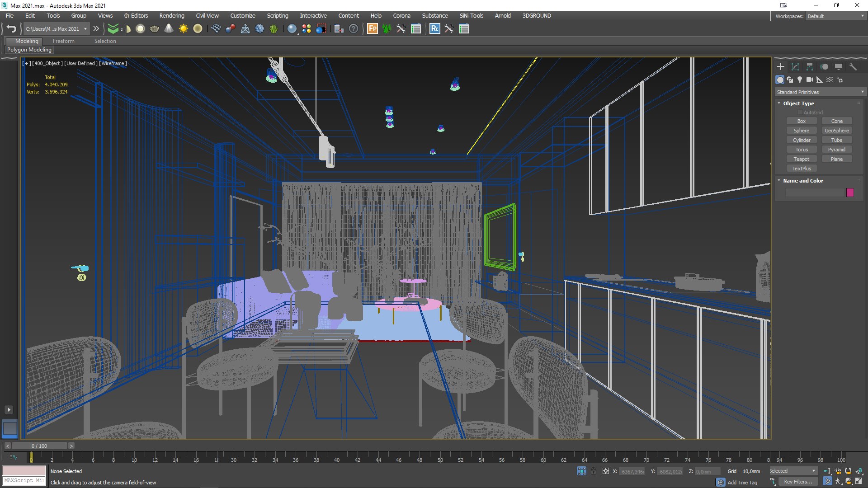The image size is (868, 488).
Task: Open the Hierarchy command panel
Action: pos(810,67)
